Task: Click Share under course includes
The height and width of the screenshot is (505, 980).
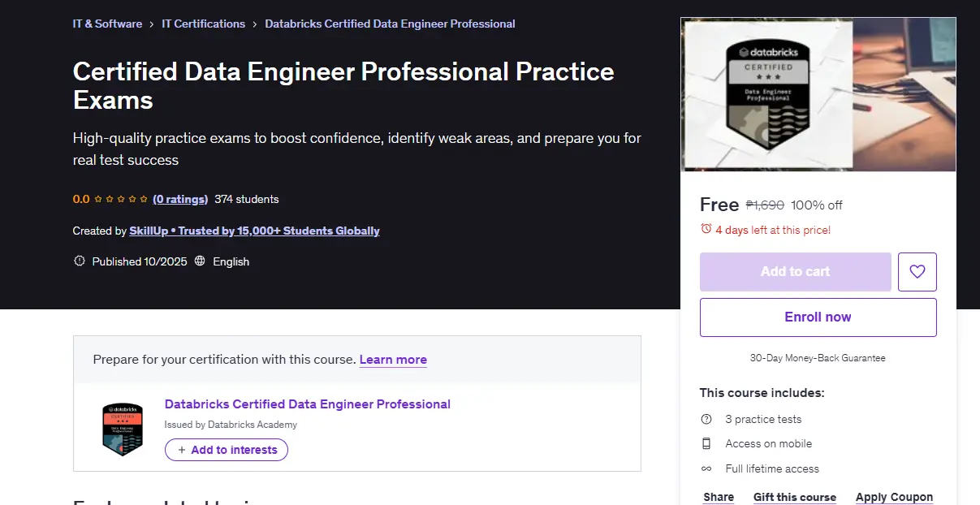Action: coord(719,497)
